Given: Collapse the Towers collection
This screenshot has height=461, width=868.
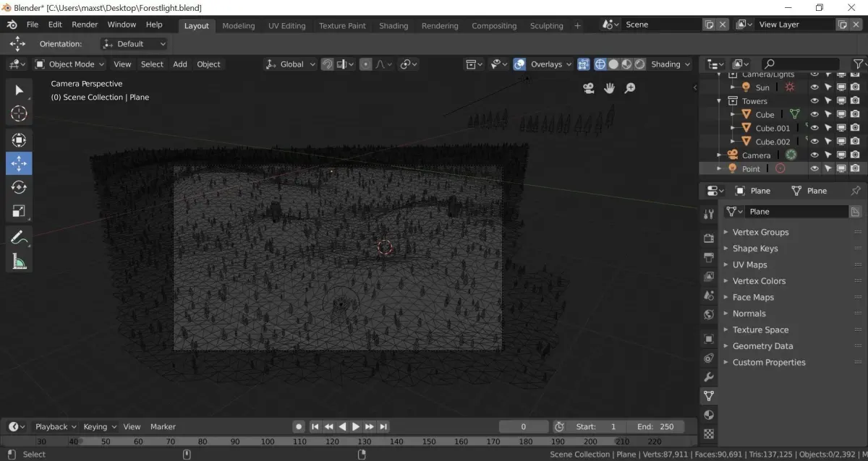Looking at the screenshot, I should (x=719, y=101).
